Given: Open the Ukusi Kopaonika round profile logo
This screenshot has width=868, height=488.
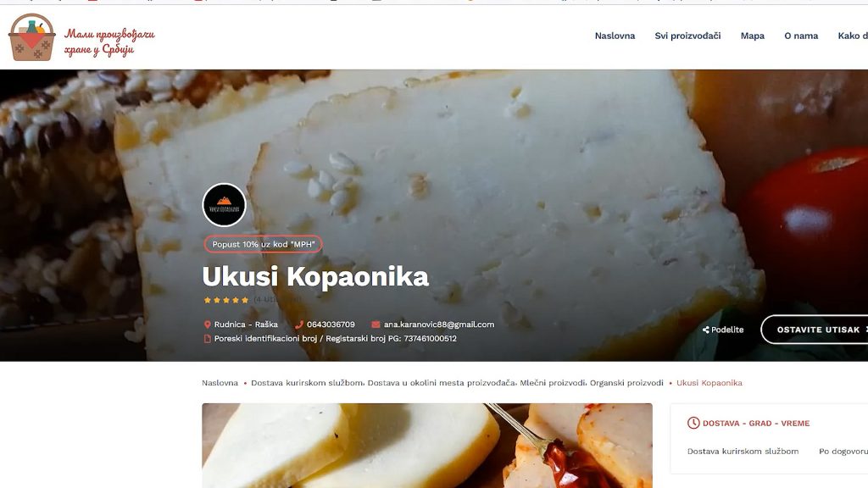Looking at the screenshot, I should (224, 205).
